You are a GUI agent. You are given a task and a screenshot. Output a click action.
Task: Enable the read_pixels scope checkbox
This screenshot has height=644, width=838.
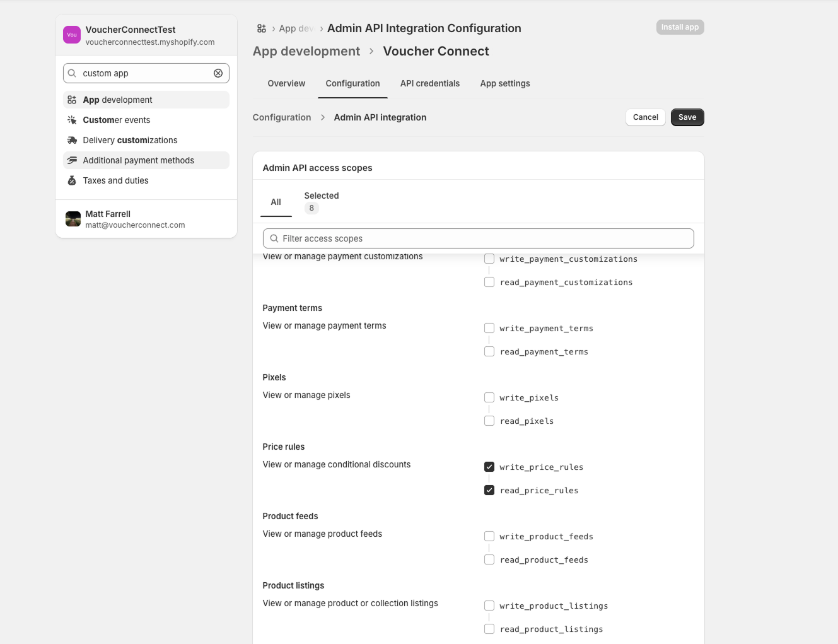coord(489,421)
